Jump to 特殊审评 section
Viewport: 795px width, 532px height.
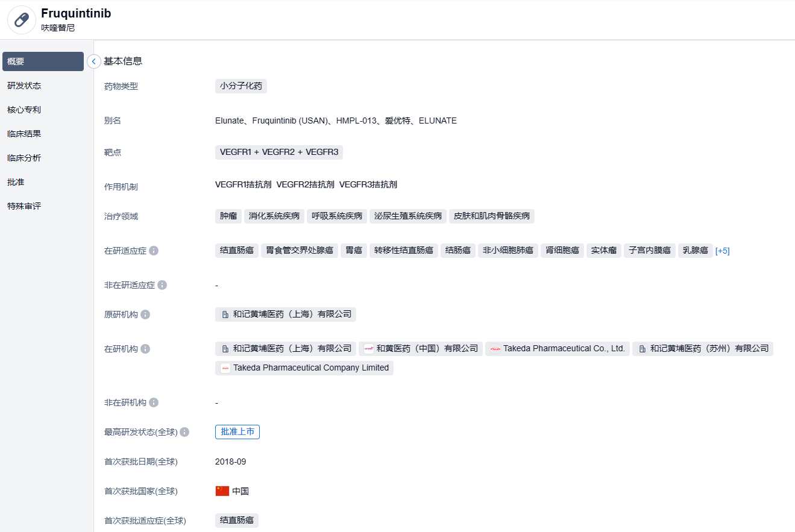tap(24, 206)
